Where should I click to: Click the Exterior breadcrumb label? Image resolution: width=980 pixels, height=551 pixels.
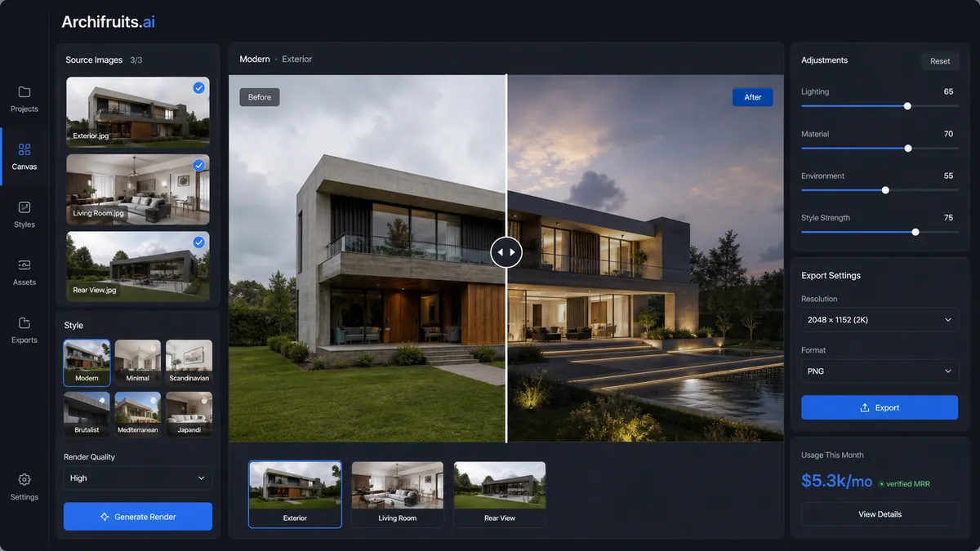(297, 60)
